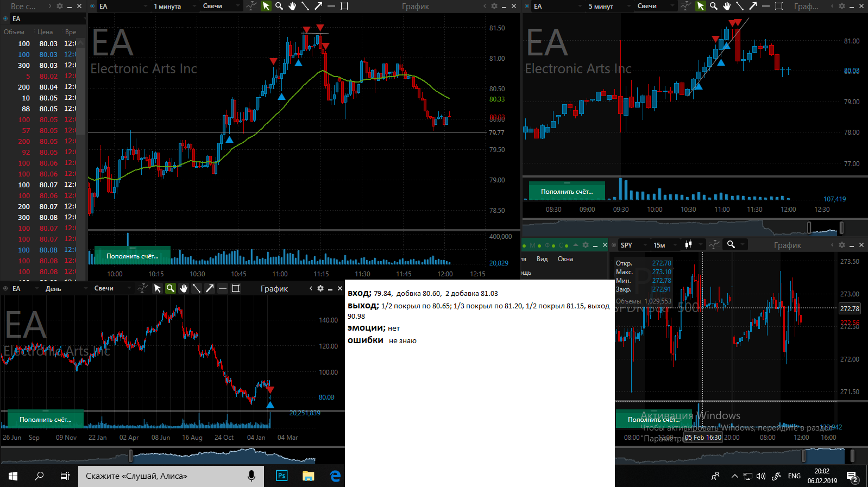Image resolution: width=868 pixels, height=487 pixels.
Task: Click the 'Цена' column header
Action: tap(45, 32)
